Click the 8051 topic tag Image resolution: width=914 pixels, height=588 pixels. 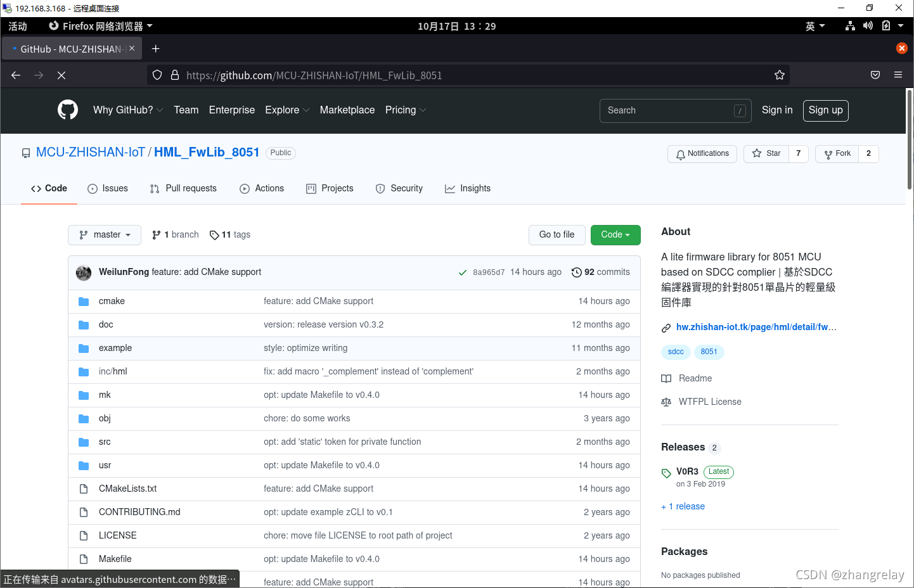coord(709,352)
